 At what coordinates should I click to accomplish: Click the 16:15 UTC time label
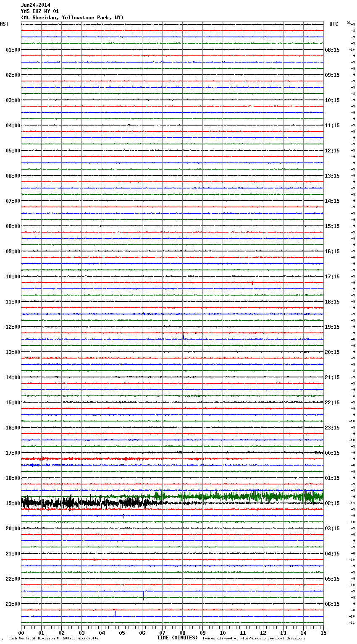coord(332,251)
